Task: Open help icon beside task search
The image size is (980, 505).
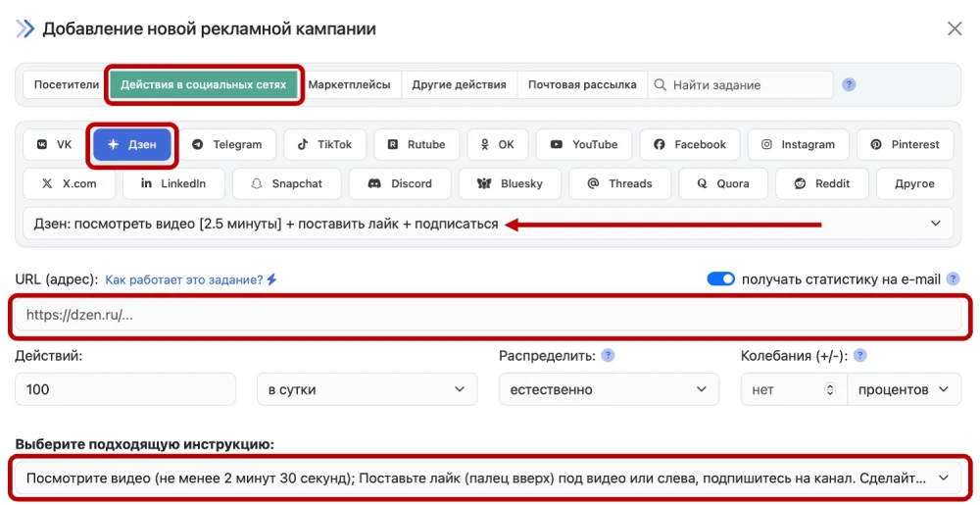Action: click(849, 84)
